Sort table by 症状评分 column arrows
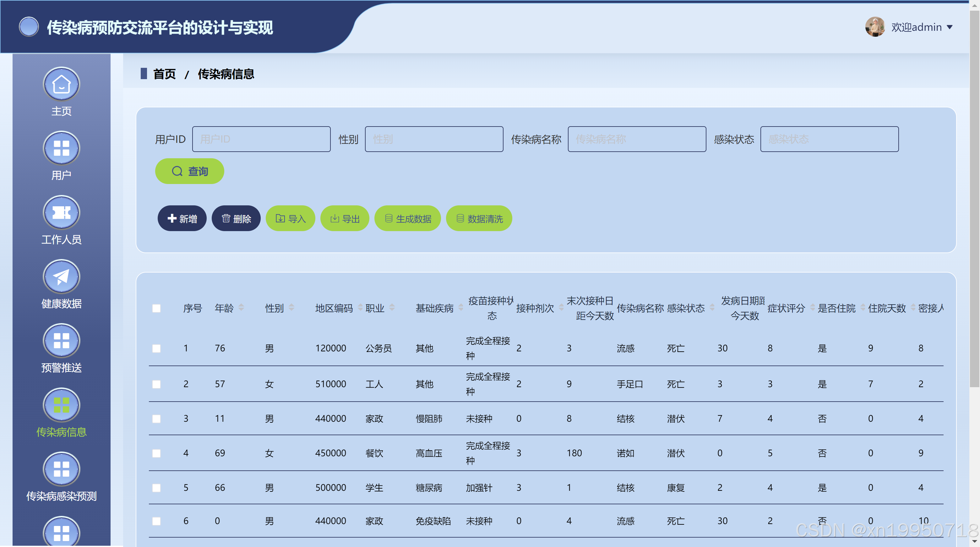 (812, 307)
